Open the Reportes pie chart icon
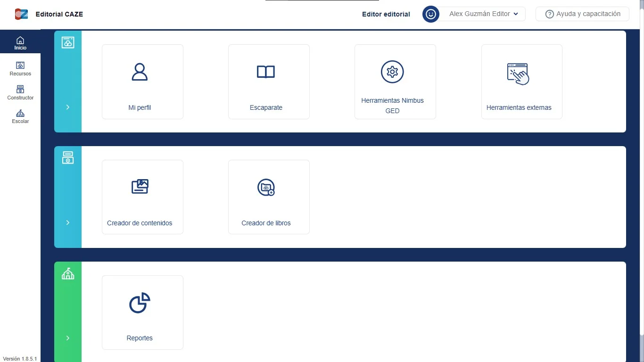The image size is (644, 362). [x=140, y=303]
